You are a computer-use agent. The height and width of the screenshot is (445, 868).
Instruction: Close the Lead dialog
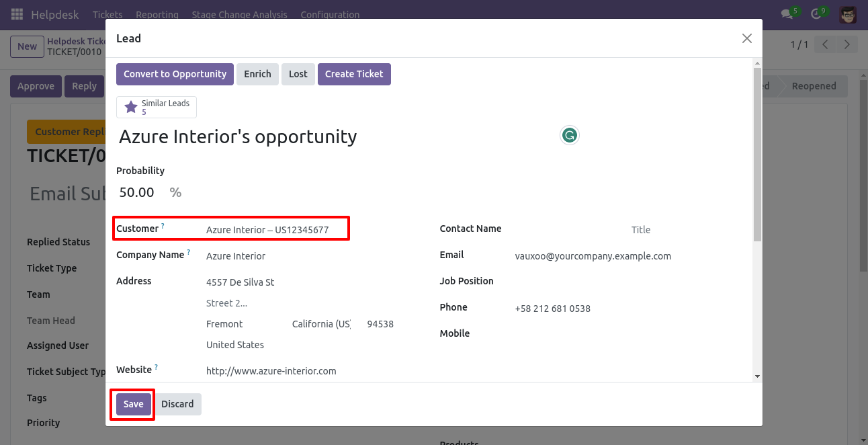click(746, 38)
